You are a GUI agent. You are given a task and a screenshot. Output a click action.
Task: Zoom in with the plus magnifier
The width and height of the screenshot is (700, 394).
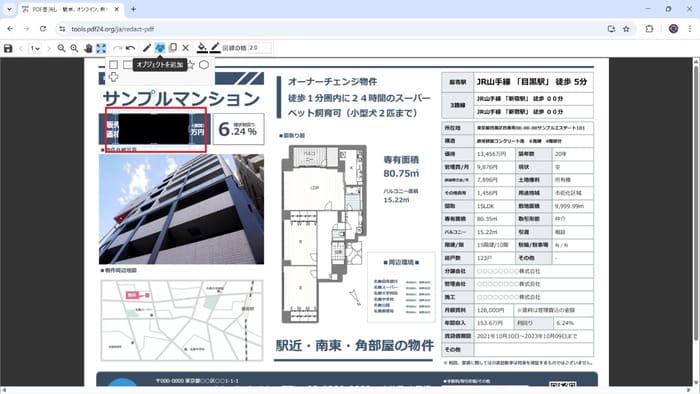pyautogui.click(x=74, y=48)
